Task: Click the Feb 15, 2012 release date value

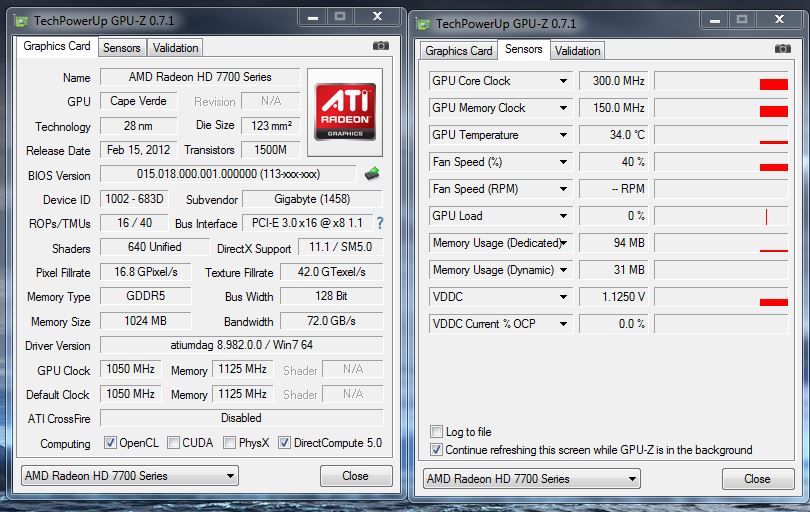Action: coord(138,150)
